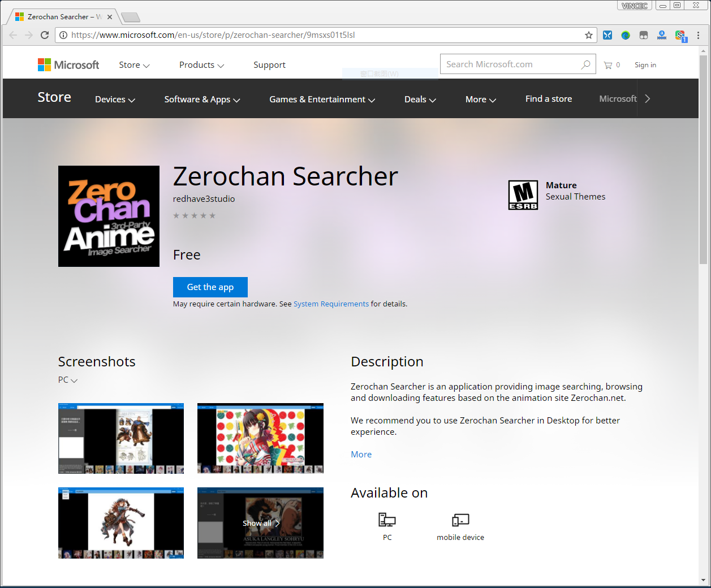Click Show all screenshots

pos(261,523)
